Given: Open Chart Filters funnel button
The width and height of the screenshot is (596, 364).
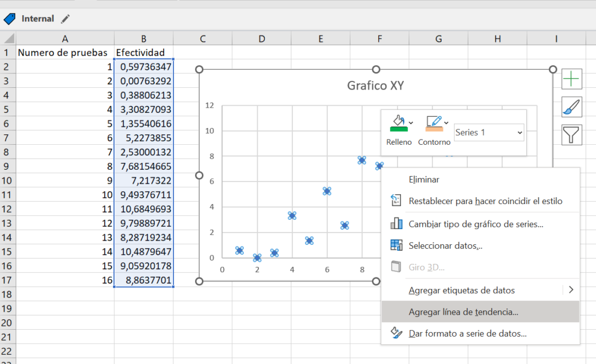Looking at the screenshot, I should pyautogui.click(x=572, y=135).
